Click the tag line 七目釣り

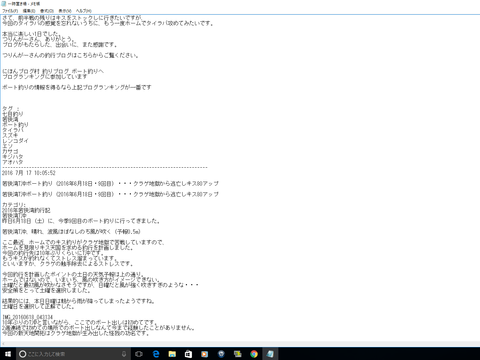tap(13, 114)
